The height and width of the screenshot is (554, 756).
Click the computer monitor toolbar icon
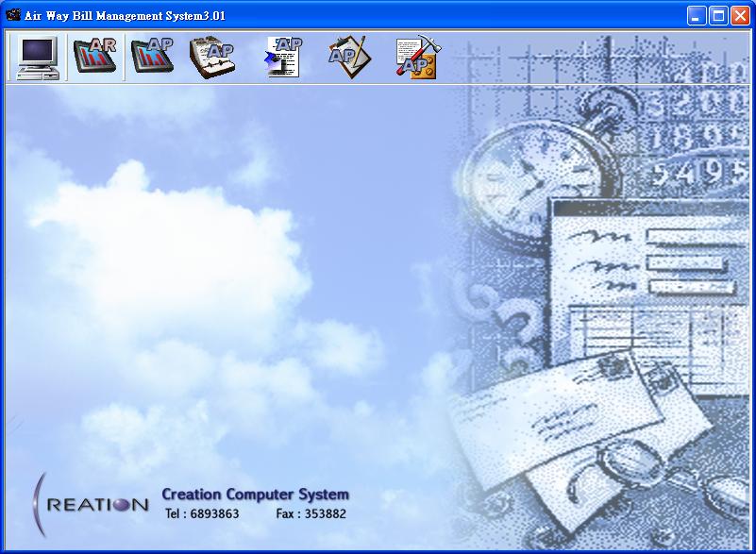[x=38, y=57]
